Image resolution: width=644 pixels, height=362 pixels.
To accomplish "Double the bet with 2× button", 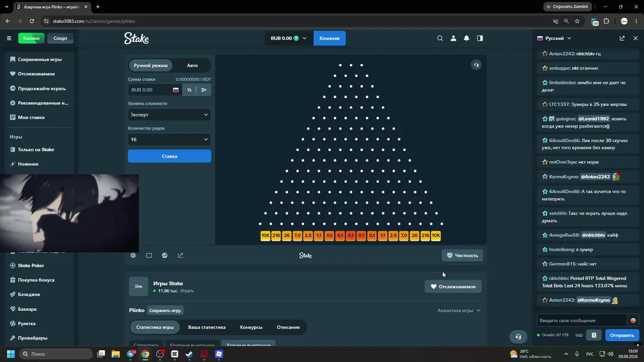I will tap(204, 90).
